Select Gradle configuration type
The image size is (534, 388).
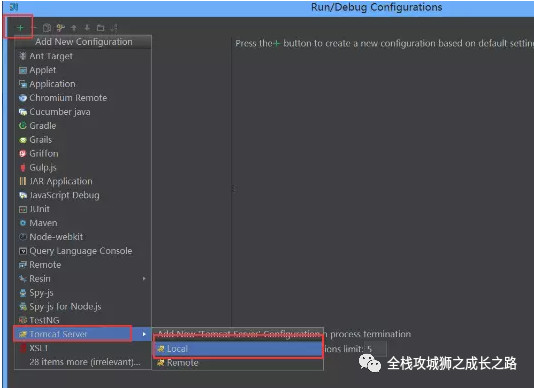tap(83, 126)
